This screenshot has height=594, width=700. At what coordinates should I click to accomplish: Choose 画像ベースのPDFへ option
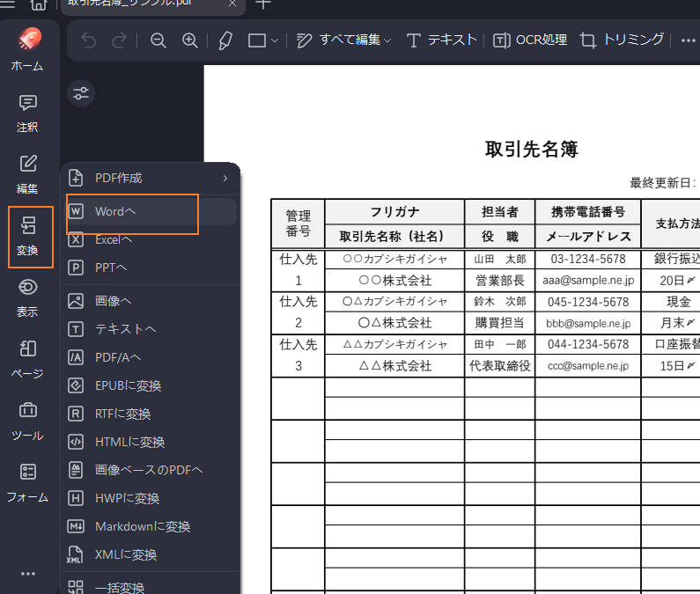tap(151, 470)
